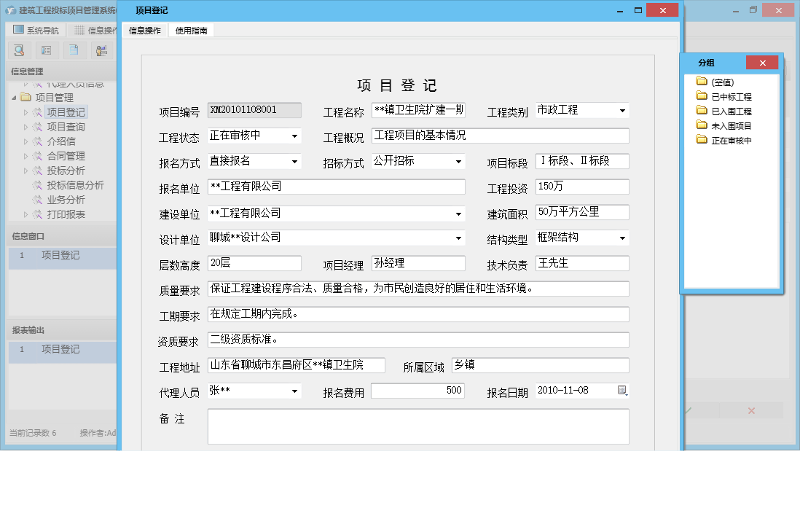This screenshot has height=532, width=800.
Task: Click the green checkmark confirm icon
Action: coord(689,410)
